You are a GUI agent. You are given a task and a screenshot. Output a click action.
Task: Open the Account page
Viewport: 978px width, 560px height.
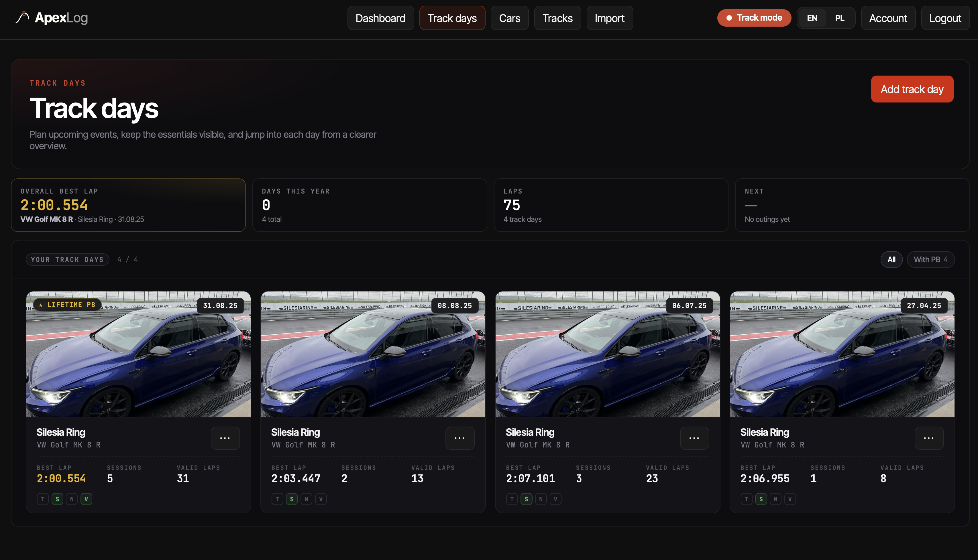click(888, 18)
